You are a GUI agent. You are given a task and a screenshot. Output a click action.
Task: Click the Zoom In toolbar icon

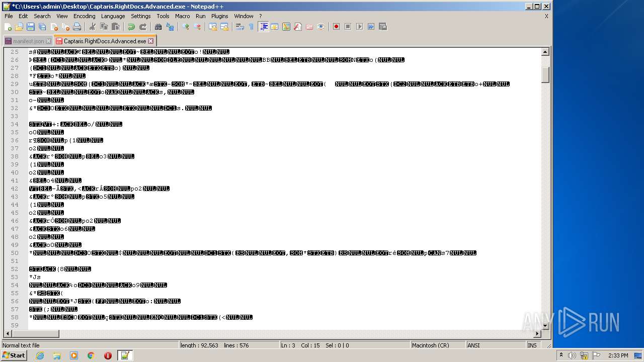pyautogui.click(x=185, y=27)
